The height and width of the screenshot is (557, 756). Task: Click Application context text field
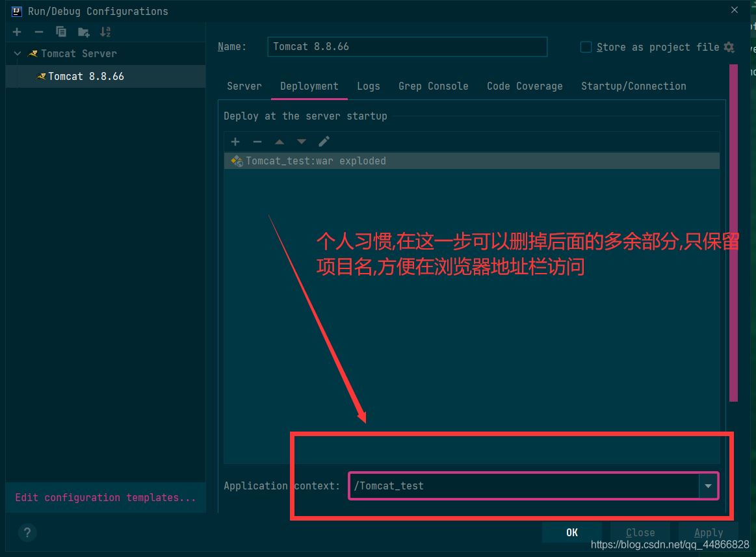click(x=523, y=486)
